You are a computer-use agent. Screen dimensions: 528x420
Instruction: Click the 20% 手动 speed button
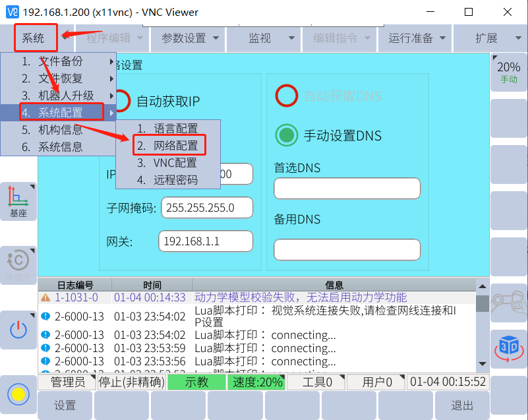pyautogui.click(x=509, y=72)
